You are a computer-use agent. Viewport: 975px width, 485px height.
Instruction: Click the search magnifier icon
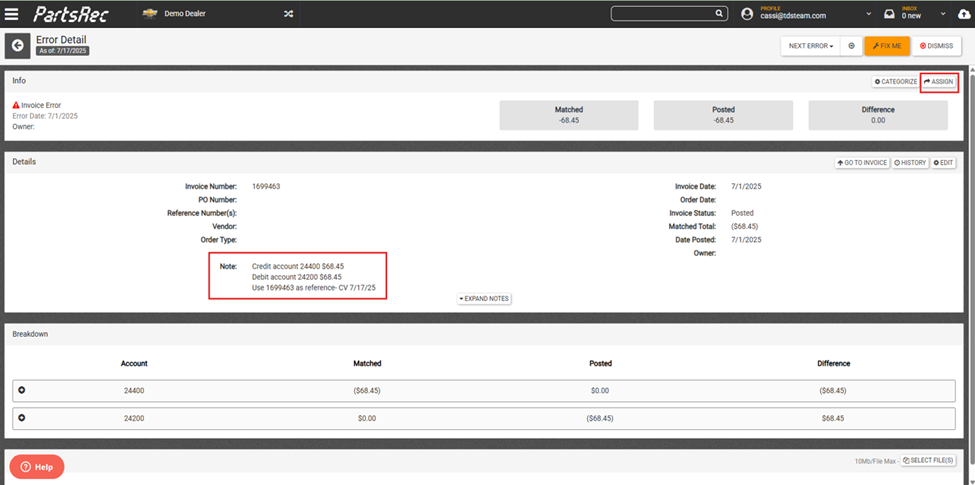[x=718, y=14]
